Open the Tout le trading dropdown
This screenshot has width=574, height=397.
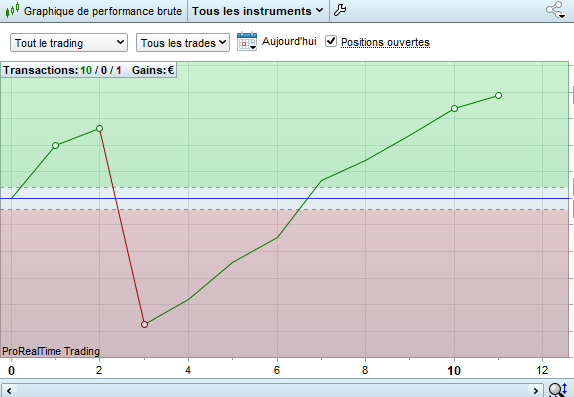[69, 42]
